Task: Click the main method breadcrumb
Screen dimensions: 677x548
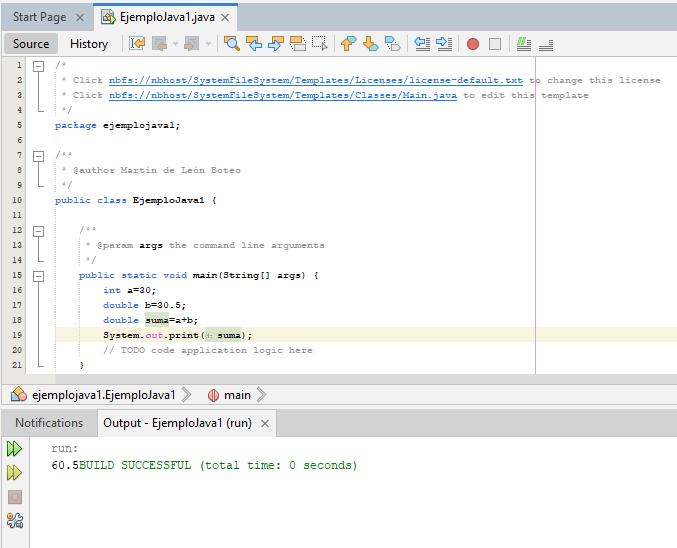Action: point(237,395)
